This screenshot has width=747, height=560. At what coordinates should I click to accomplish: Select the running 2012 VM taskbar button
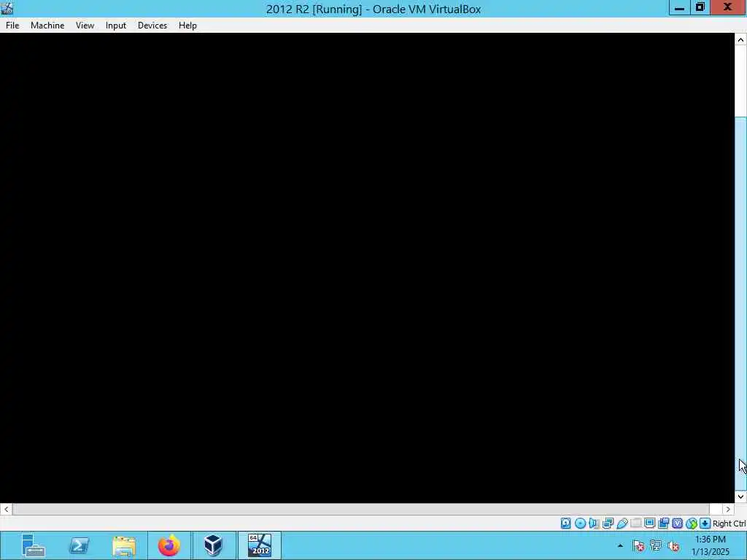[259, 545]
